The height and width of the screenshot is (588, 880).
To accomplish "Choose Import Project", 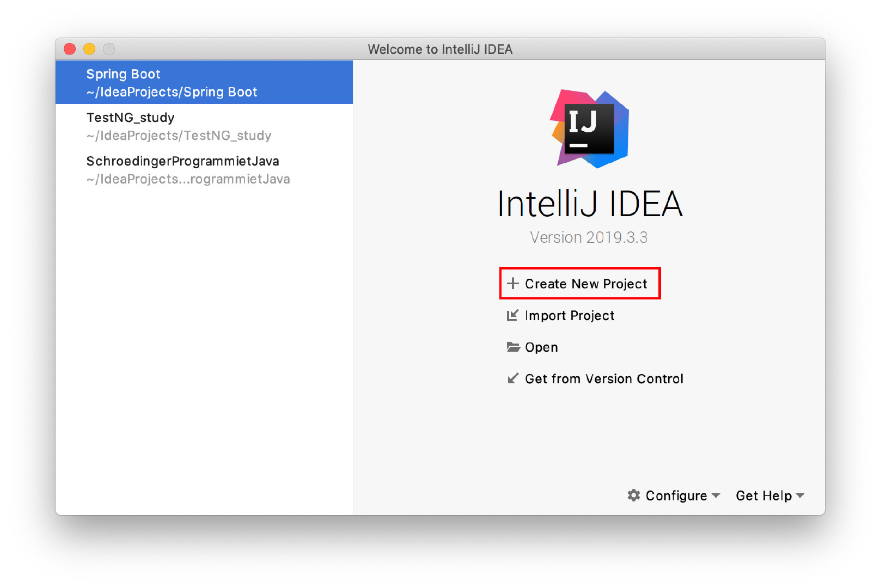I will click(561, 315).
